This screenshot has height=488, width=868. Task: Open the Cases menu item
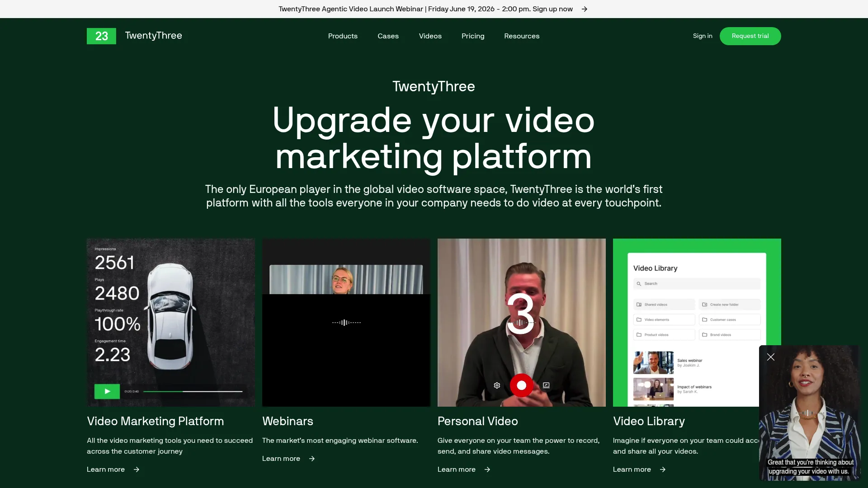coord(388,36)
